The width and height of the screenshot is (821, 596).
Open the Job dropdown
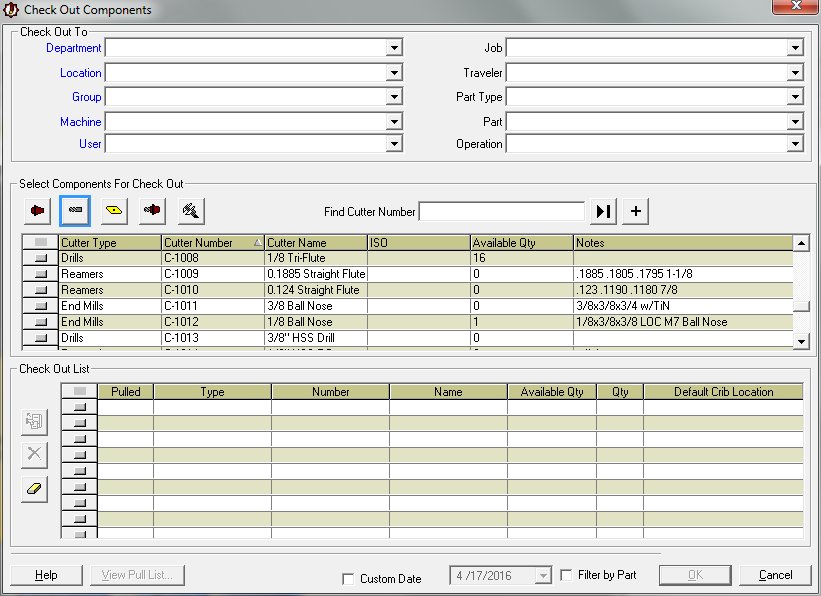pos(795,48)
